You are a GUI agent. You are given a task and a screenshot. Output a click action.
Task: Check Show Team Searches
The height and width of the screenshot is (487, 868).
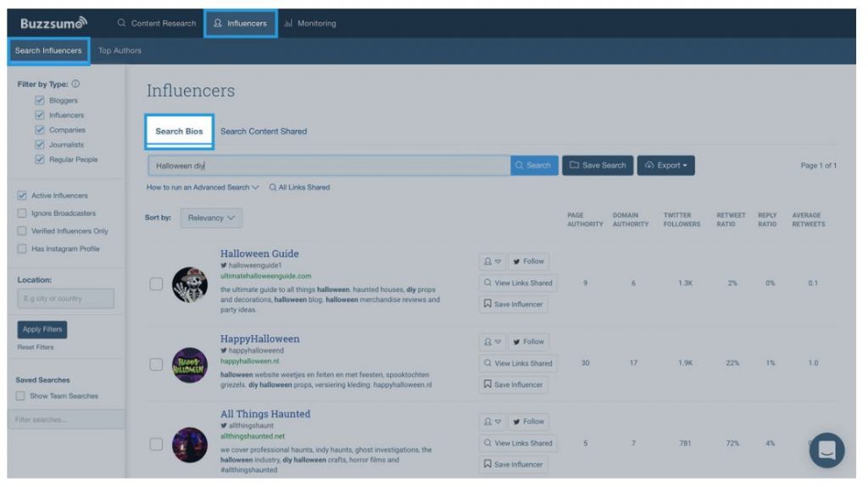tap(20, 395)
